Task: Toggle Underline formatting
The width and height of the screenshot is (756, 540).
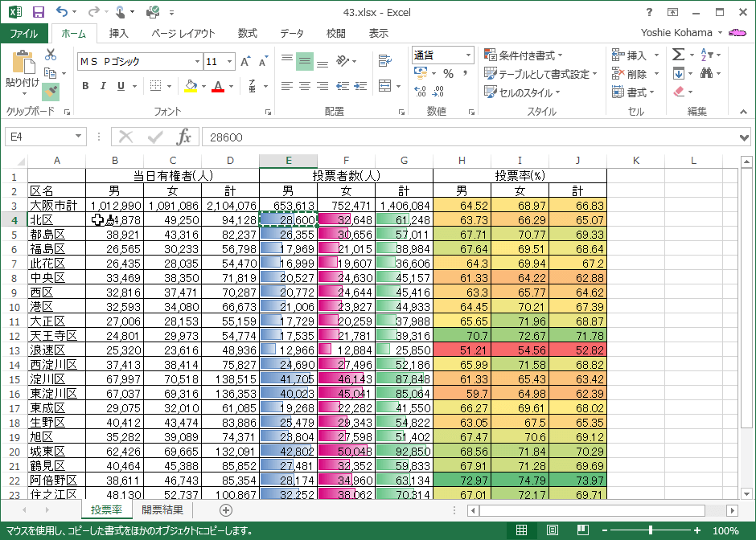Action: click(x=121, y=86)
